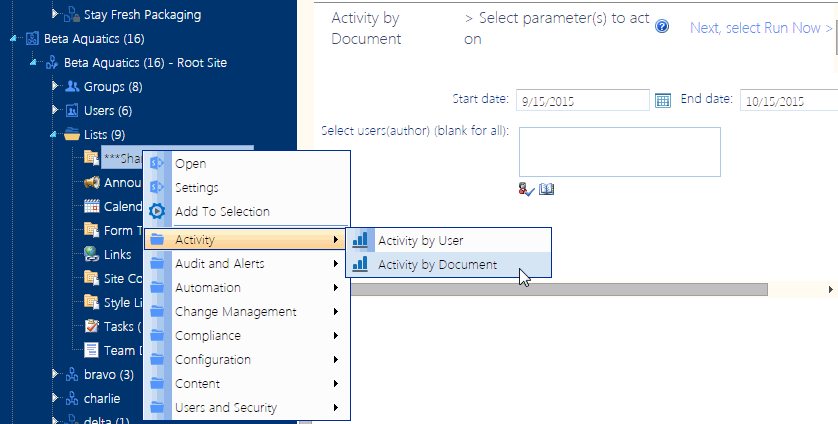838x424 pixels.
Task: Select Stay Fresh Packaging tree item
Action: (x=142, y=14)
